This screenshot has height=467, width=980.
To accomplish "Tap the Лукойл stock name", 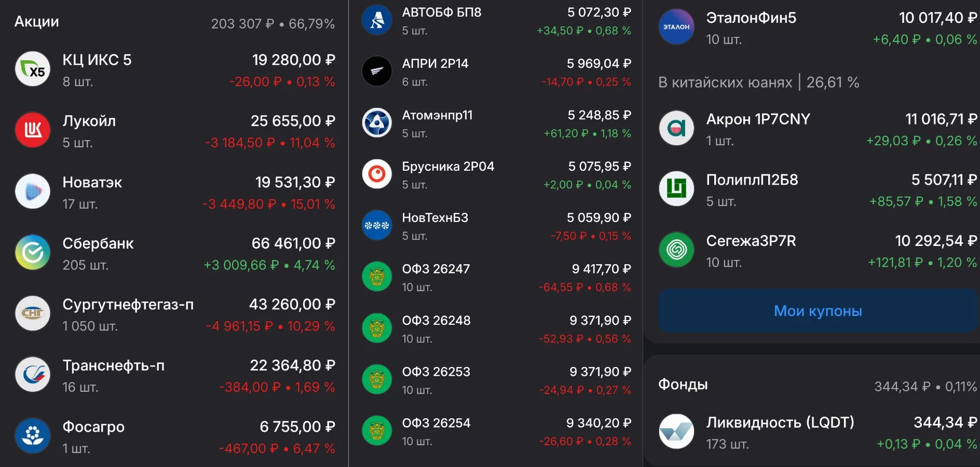I will click(x=89, y=121).
